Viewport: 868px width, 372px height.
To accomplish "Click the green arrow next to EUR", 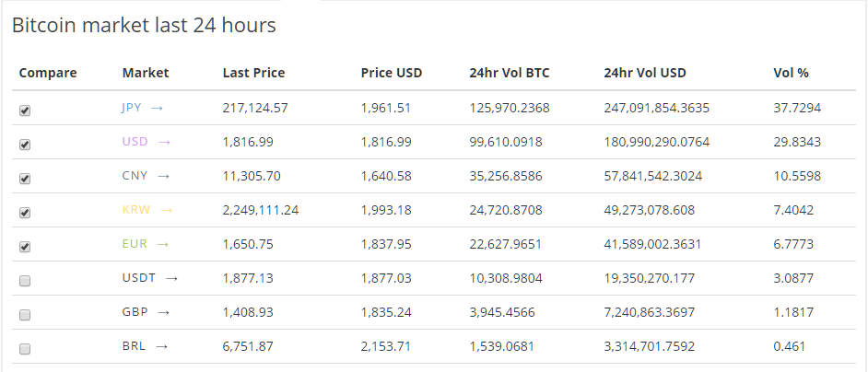I will [x=163, y=244].
